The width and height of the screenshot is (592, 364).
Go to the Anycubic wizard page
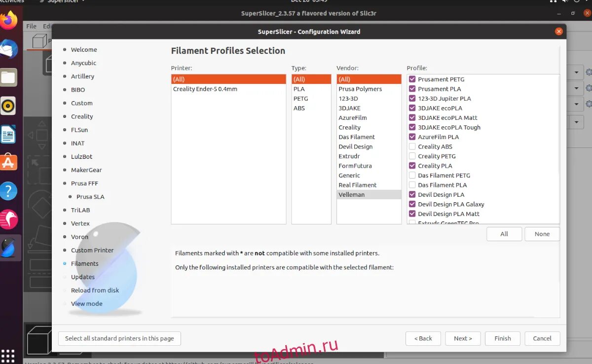point(83,63)
